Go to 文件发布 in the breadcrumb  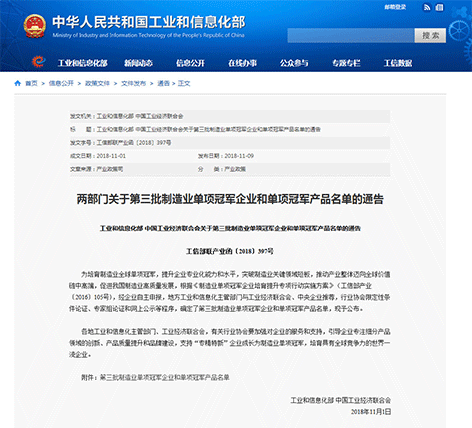(x=133, y=83)
